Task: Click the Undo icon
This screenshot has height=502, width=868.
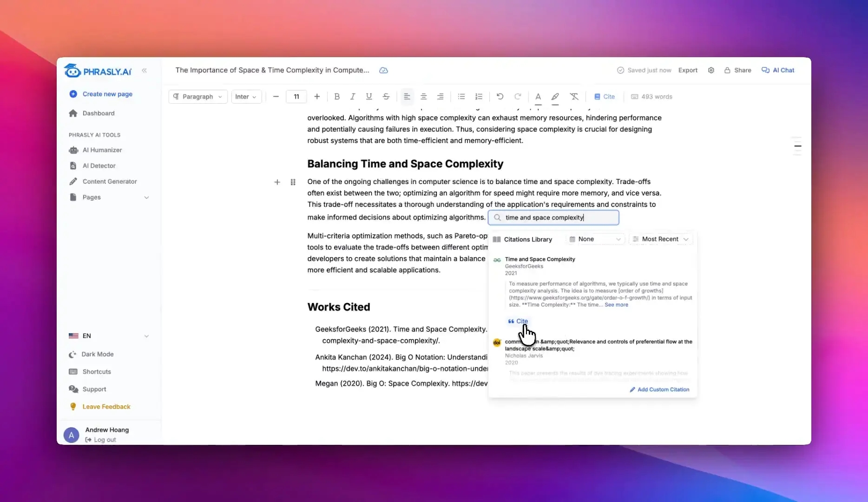Action: [x=500, y=97]
